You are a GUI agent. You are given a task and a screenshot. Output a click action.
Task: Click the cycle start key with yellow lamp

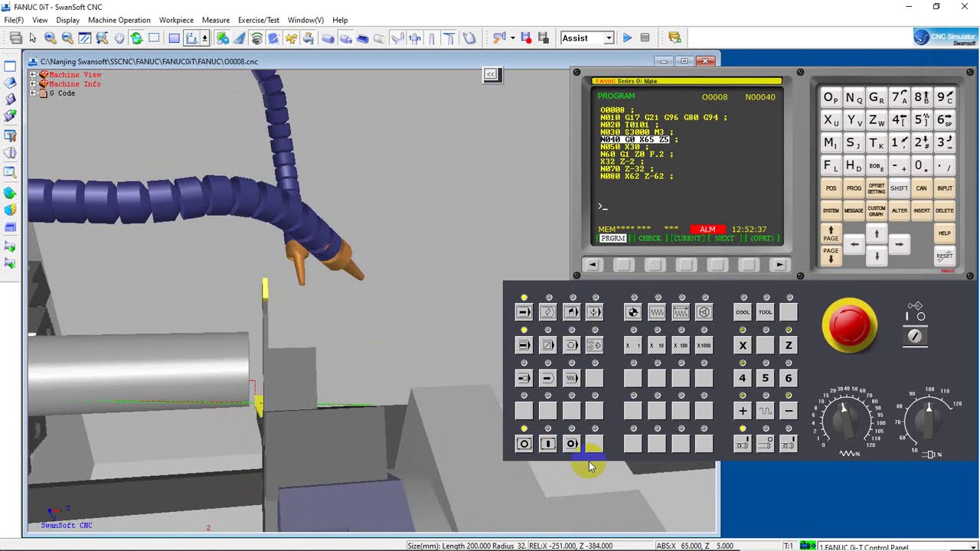[x=524, y=444]
